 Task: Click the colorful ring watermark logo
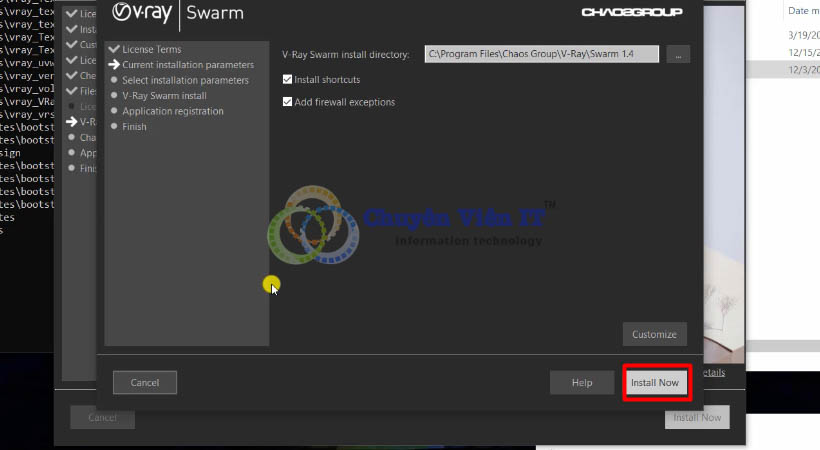pos(312,233)
